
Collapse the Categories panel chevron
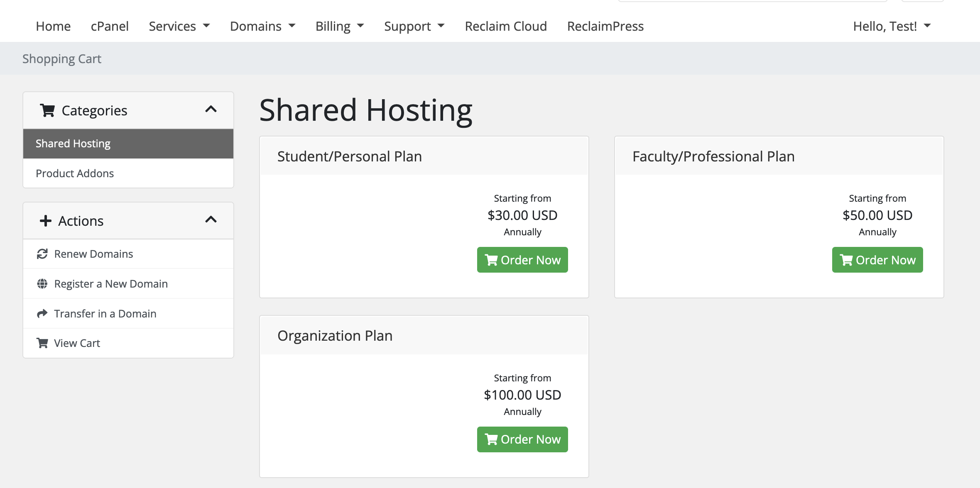211,109
